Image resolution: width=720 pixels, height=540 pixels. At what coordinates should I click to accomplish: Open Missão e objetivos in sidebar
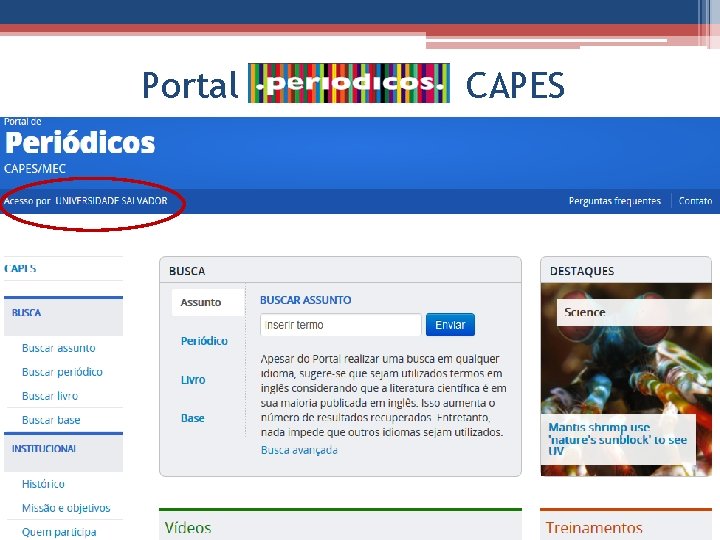[x=66, y=508]
